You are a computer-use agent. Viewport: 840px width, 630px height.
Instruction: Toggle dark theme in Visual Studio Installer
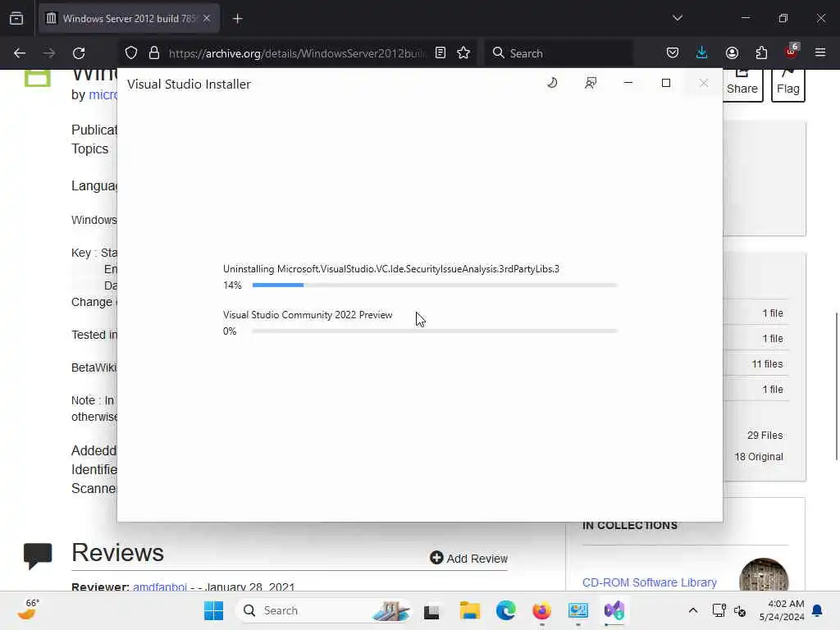coord(552,83)
